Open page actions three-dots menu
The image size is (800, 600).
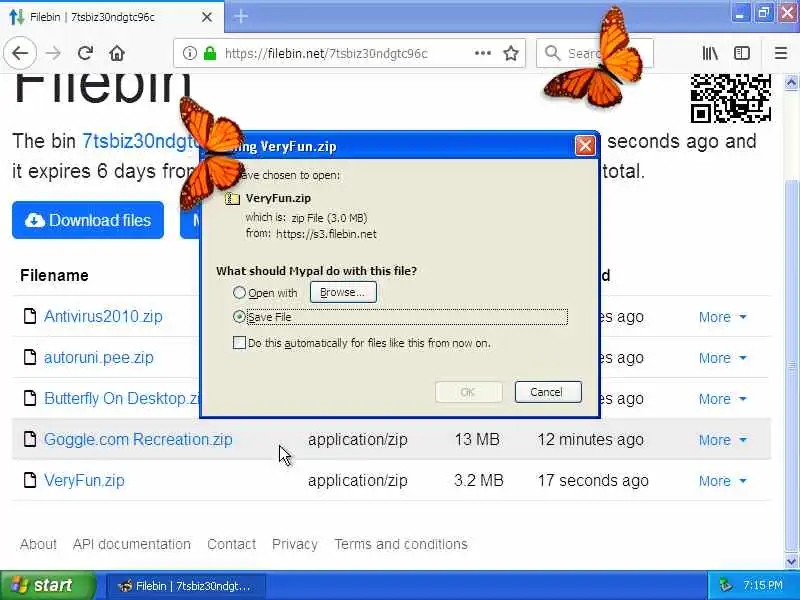[x=482, y=53]
